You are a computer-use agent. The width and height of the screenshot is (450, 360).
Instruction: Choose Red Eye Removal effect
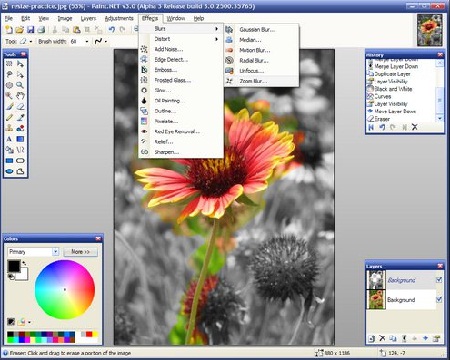(x=180, y=131)
